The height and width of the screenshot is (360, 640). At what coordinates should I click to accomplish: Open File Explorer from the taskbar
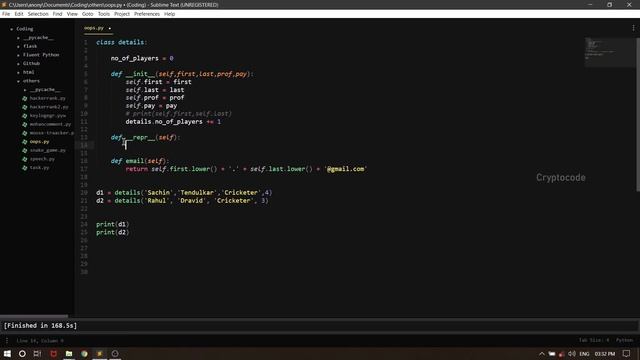point(69,353)
